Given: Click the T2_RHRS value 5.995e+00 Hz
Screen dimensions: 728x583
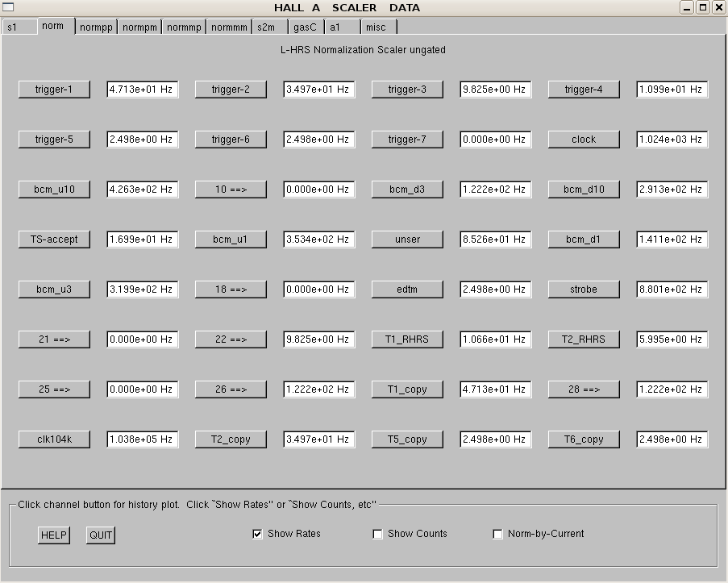Looking at the screenshot, I should click(x=672, y=339).
